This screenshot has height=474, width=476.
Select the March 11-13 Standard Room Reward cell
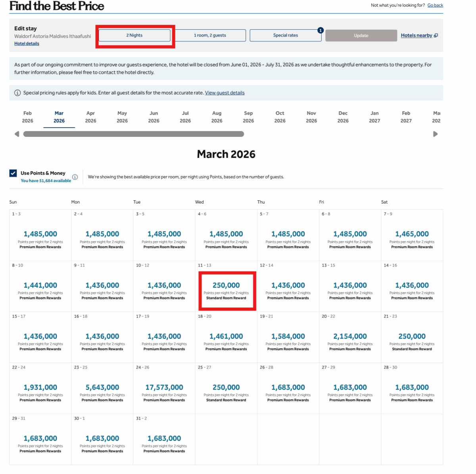pyautogui.click(x=226, y=290)
